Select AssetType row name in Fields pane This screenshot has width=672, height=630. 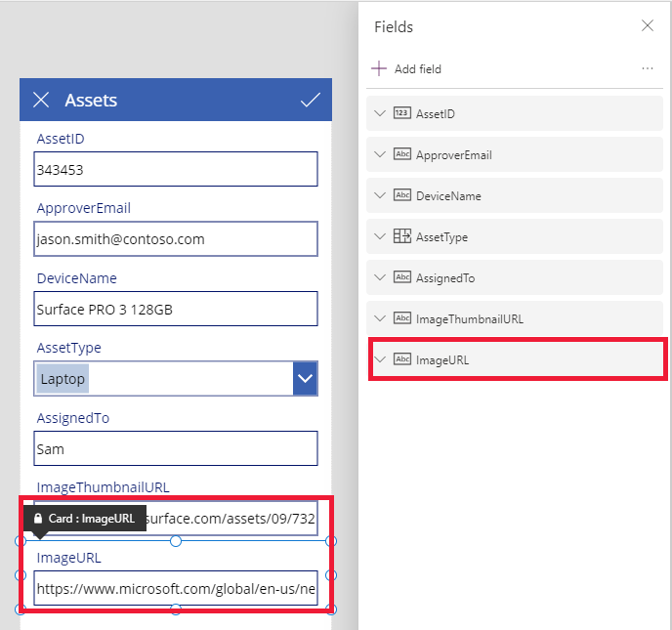[441, 237]
